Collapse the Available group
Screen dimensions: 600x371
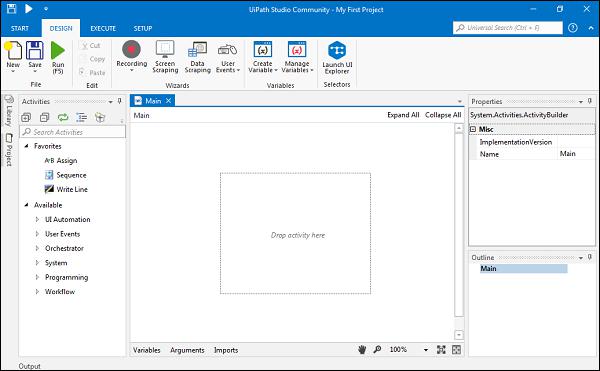coord(26,205)
